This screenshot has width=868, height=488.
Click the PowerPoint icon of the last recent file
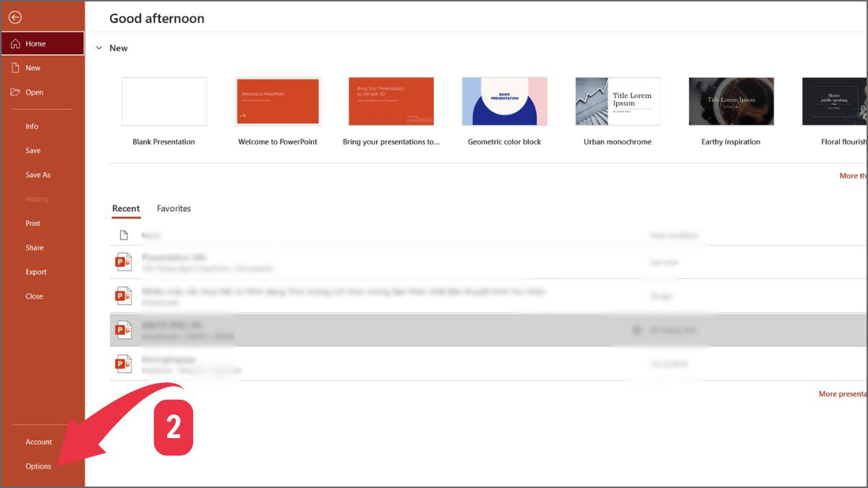pyautogui.click(x=123, y=363)
